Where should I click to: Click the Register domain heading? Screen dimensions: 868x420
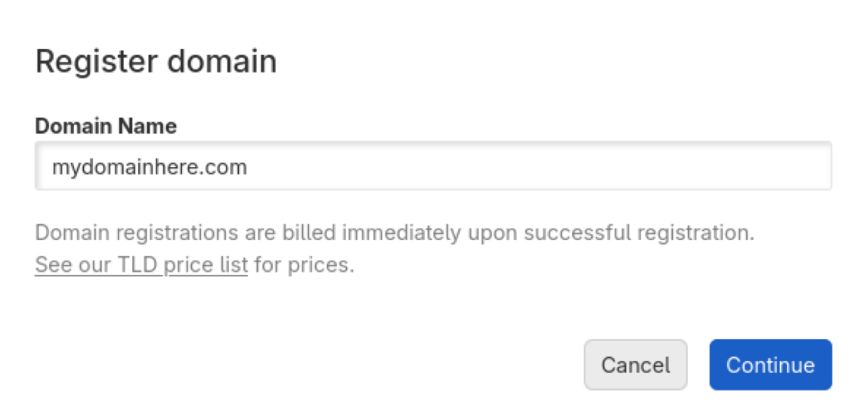[x=156, y=61]
